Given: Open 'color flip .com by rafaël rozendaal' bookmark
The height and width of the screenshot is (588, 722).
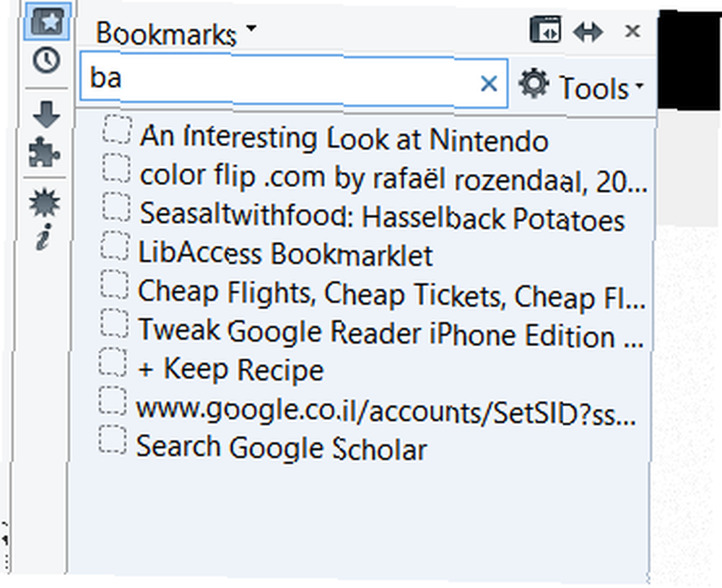Looking at the screenshot, I should coord(393,178).
